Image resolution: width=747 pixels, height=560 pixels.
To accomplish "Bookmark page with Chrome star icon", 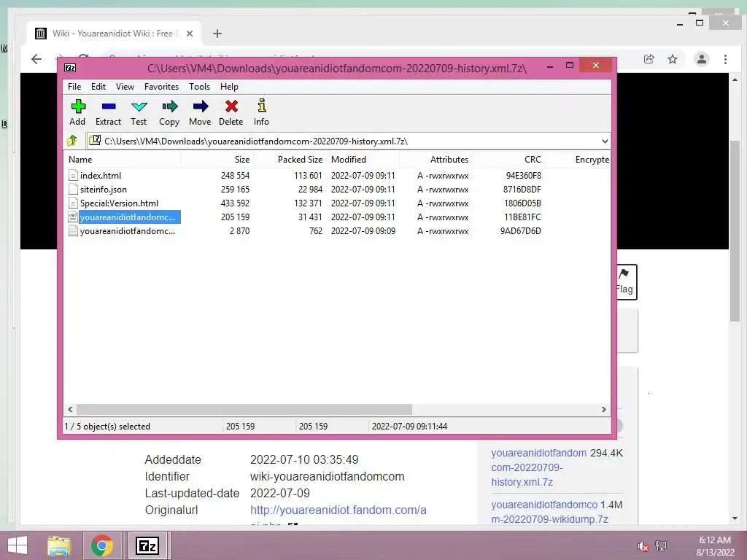I will [x=672, y=59].
